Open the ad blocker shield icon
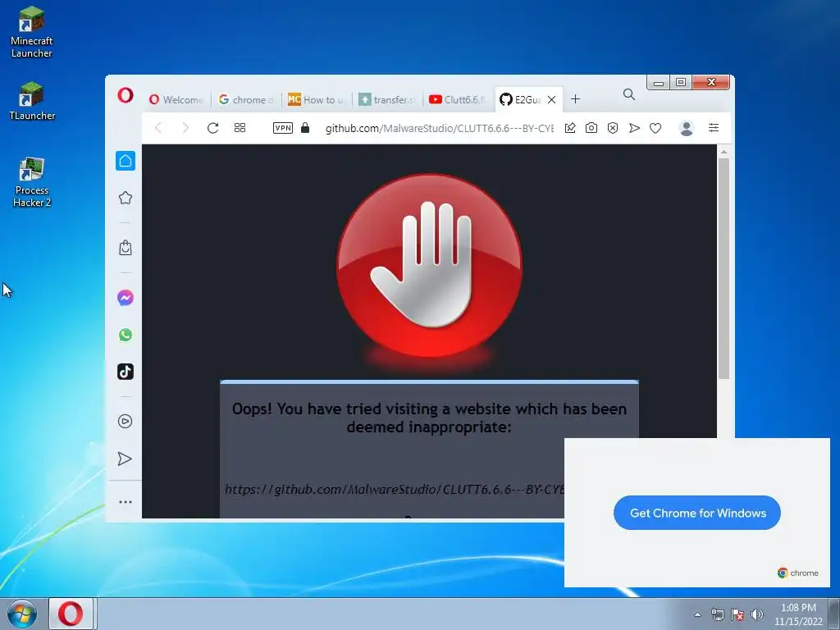Screen dimensions: 840x630 613,128
